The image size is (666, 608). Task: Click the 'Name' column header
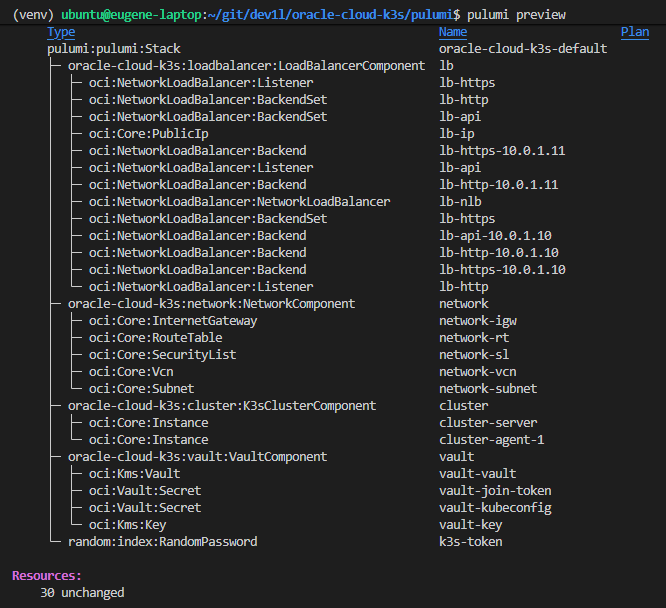coord(453,32)
